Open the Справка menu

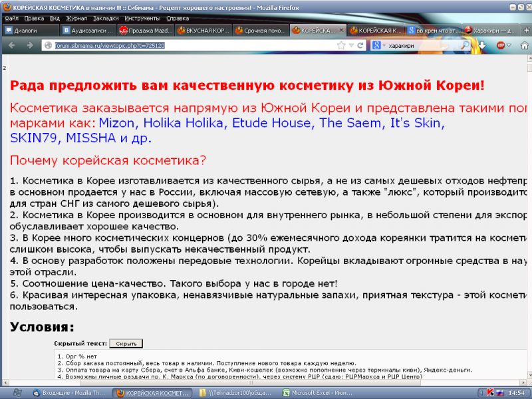click(178, 19)
